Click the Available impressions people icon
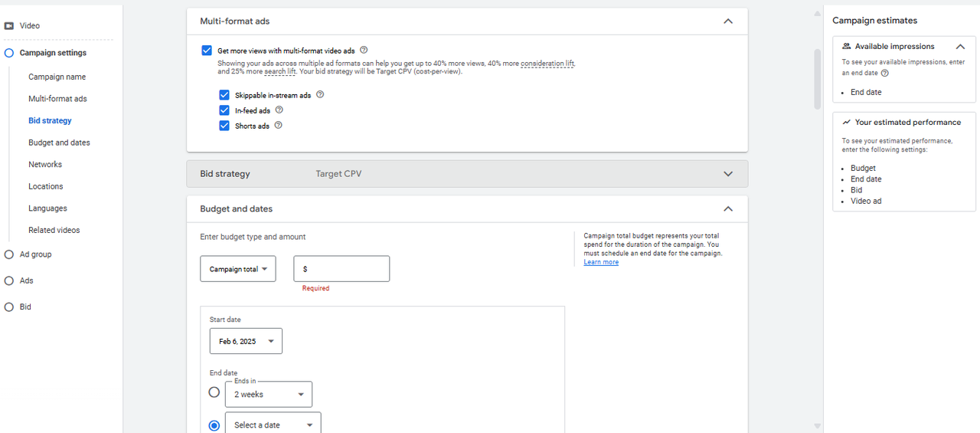 [x=846, y=47]
